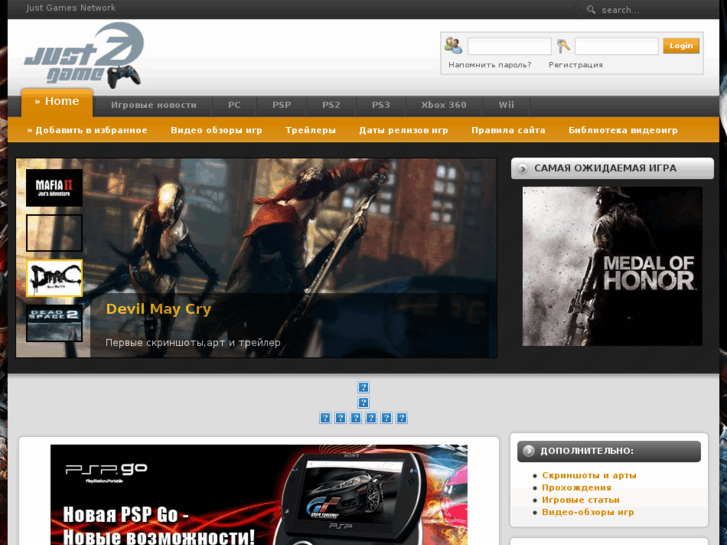Click the Регистрация link
Screen dimensions: 727x545
(x=575, y=65)
